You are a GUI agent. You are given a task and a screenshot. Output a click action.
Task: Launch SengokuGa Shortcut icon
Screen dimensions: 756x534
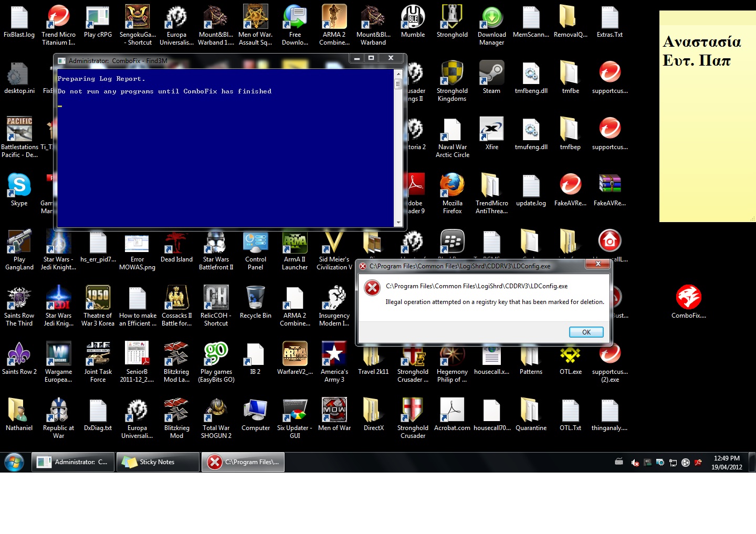(137, 25)
